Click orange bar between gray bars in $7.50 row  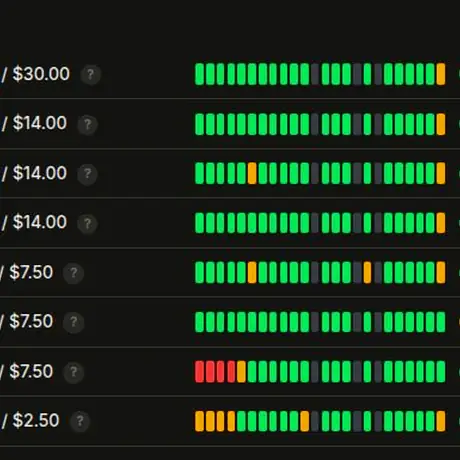(x=367, y=272)
